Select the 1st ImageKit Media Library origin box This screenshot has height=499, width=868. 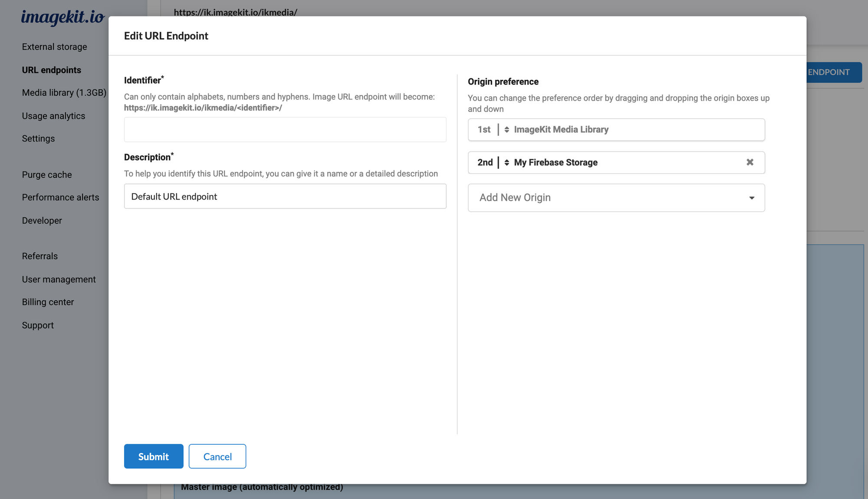[x=616, y=130]
